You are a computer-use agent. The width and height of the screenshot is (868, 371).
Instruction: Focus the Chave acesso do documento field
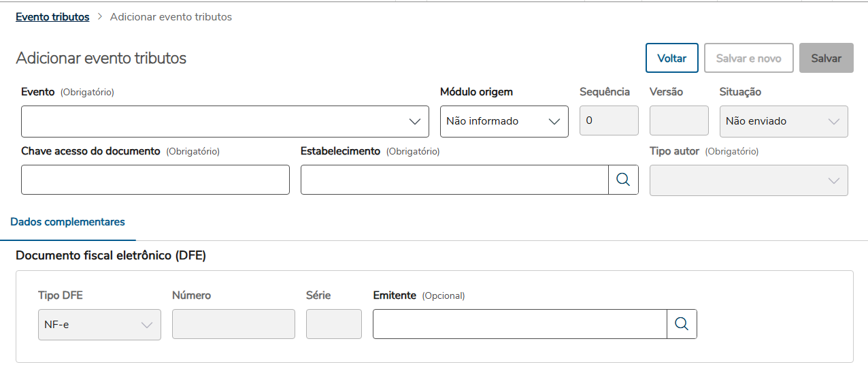coord(155,180)
